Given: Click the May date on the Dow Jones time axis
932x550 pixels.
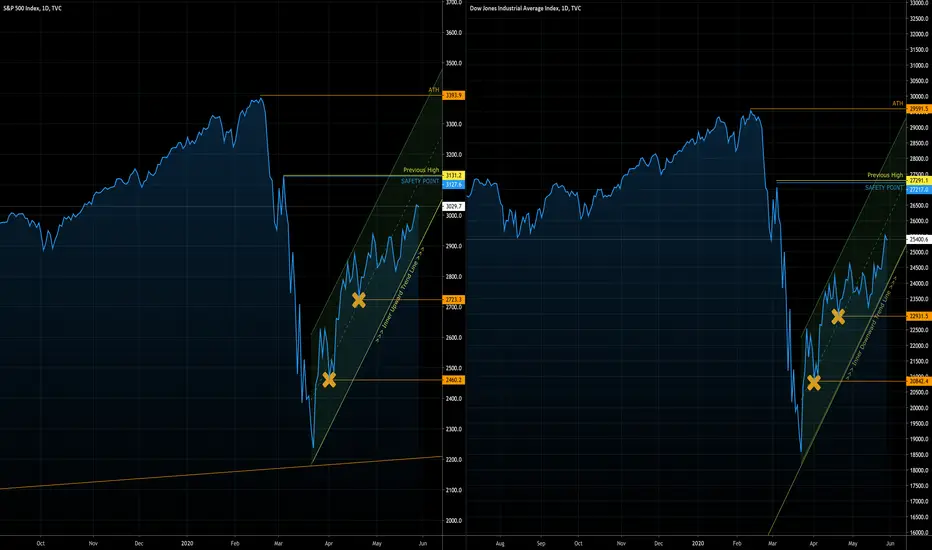Looking at the screenshot, I should tap(853, 543).
